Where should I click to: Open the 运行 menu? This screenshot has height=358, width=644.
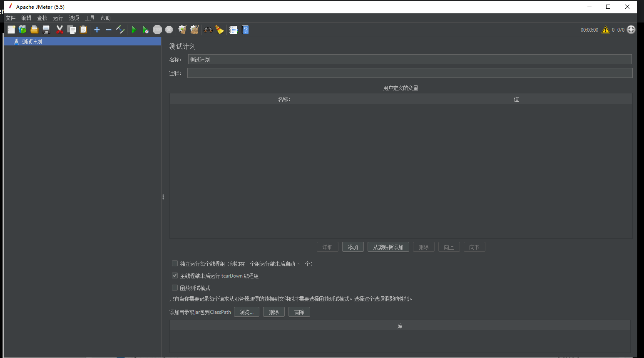point(58,18)
